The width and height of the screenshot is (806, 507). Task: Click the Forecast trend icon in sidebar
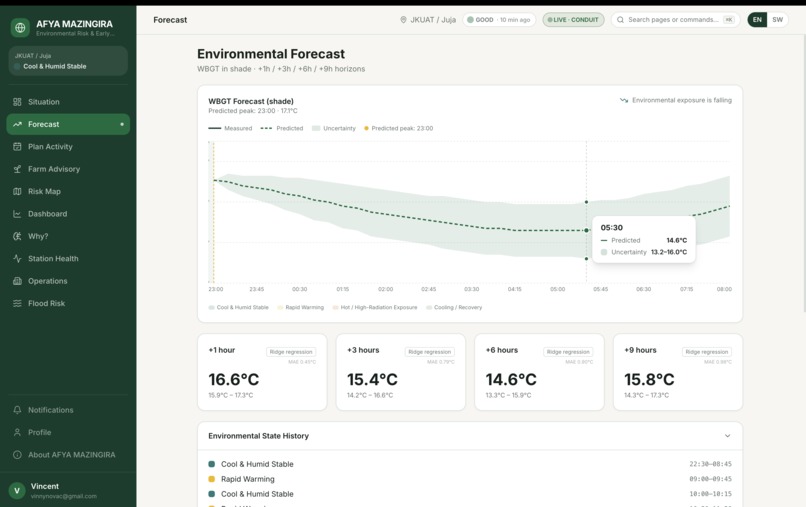[17, 124]
